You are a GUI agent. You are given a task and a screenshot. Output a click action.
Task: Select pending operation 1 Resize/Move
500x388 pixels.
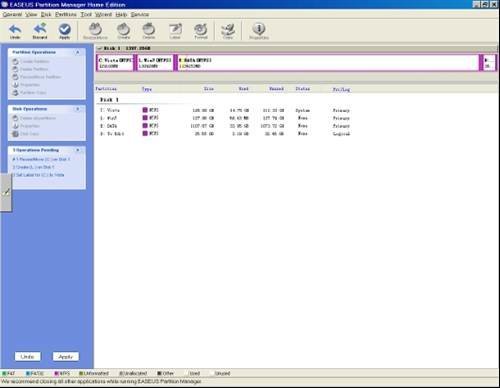41,159
